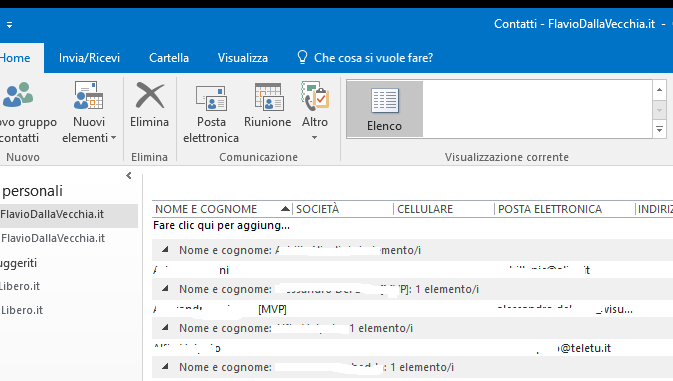Click the Riunione meeting icon
The width and height of the screenshot is (673, 381).
coord(268,97)
